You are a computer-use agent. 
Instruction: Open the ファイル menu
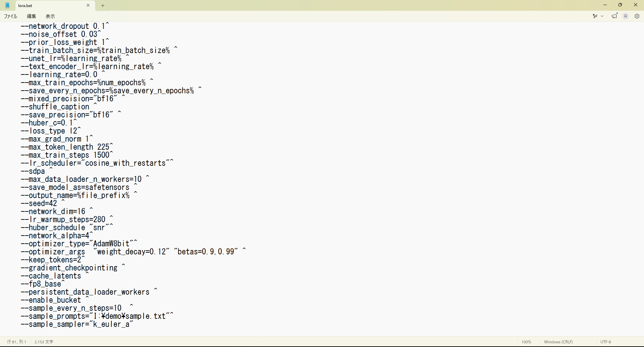[x=11, y=16]
